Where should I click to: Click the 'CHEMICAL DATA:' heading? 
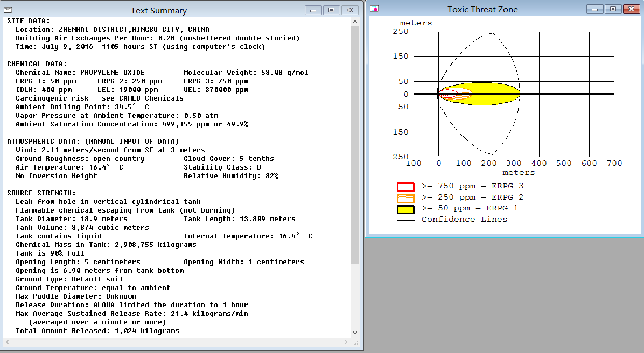tap(37, 64)
